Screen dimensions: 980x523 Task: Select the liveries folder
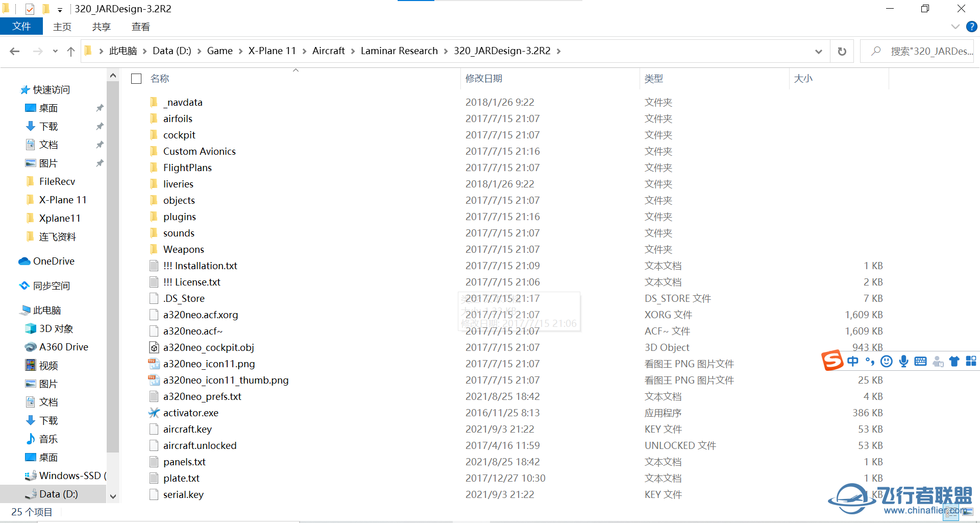pos(178,184)
